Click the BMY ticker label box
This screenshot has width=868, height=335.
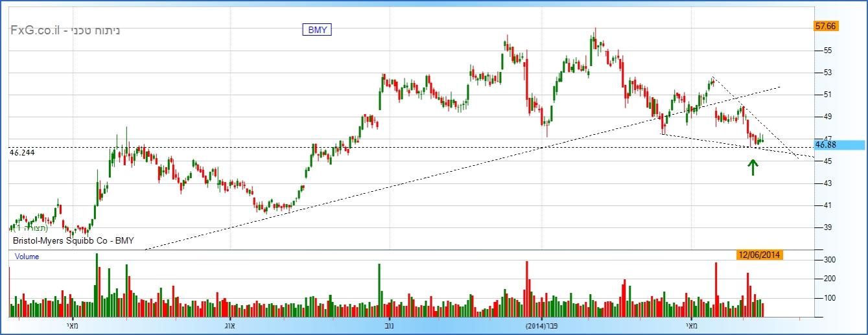click(x=317, y=29)
